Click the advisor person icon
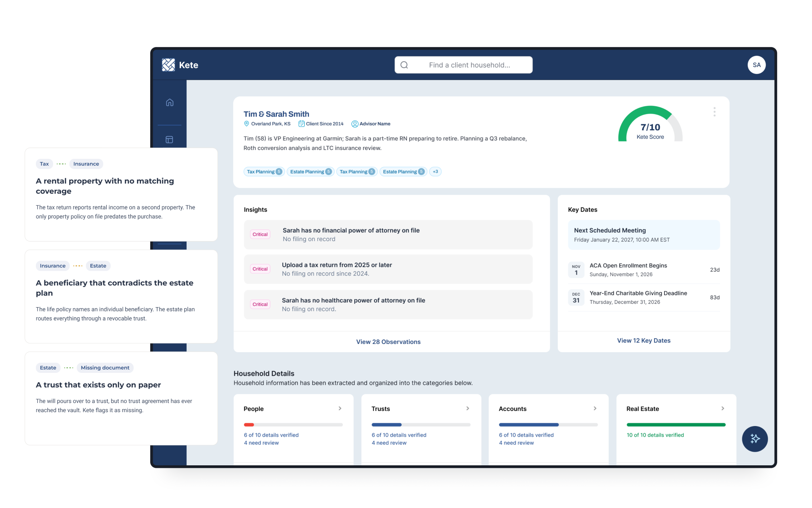The width and height of the screenshot is (812, 508). tap(355, 124)
